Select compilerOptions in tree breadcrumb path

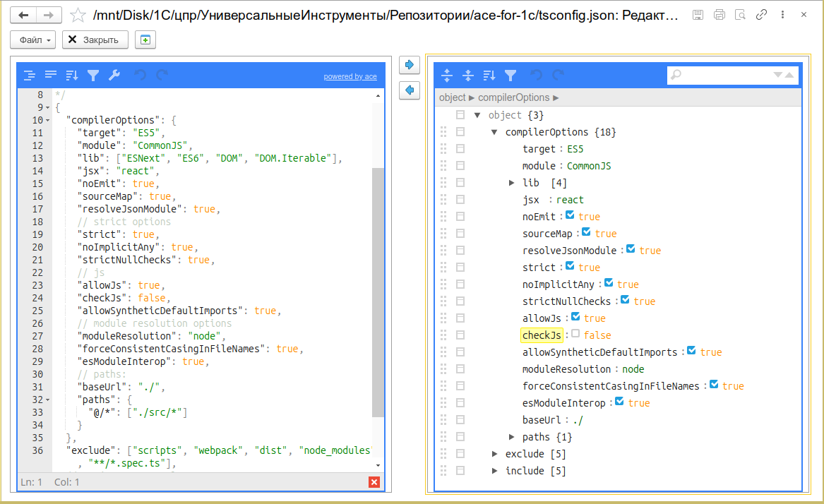pos(513,97)
